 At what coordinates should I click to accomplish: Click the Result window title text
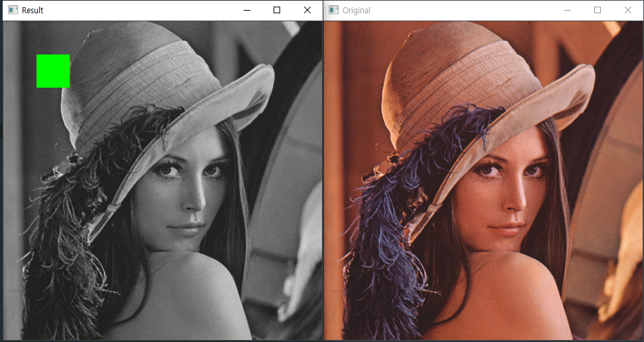coord(33,10)
